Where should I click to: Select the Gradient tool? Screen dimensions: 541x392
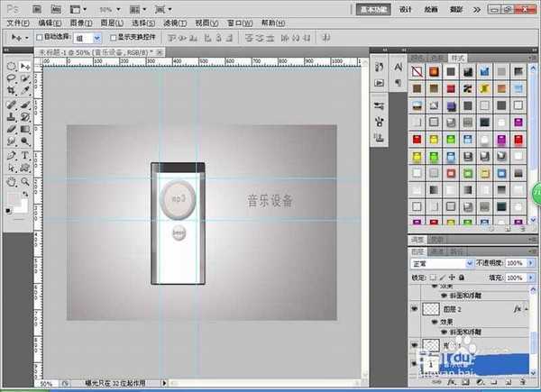coord(25,129)
